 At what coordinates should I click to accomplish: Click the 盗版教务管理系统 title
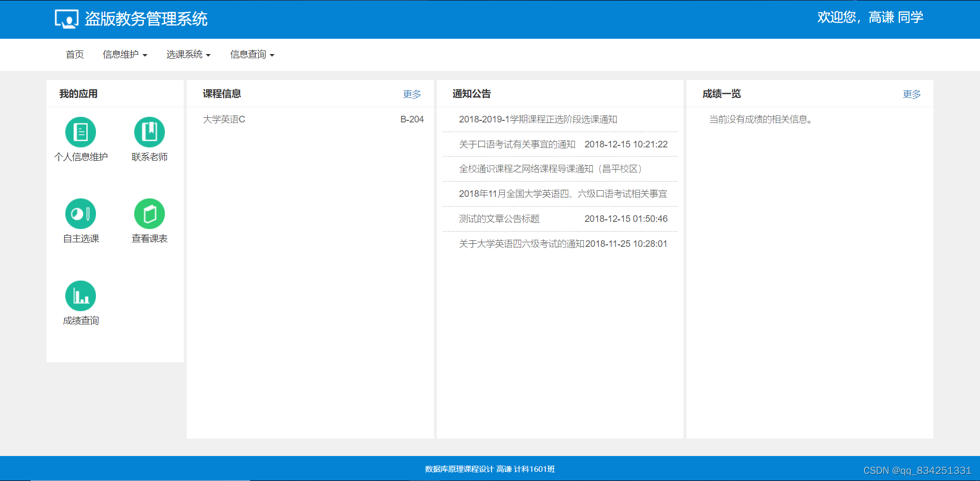coord(146,19)
